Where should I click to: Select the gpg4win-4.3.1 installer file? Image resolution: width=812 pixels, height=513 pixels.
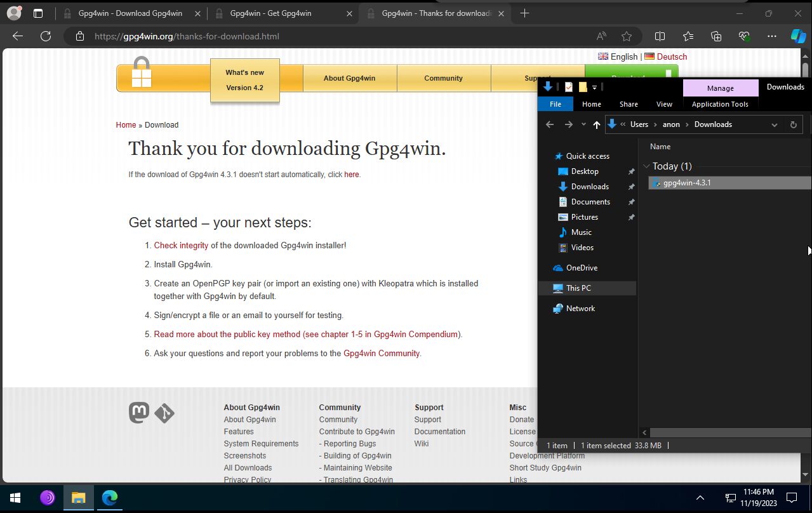coord(686,183)
